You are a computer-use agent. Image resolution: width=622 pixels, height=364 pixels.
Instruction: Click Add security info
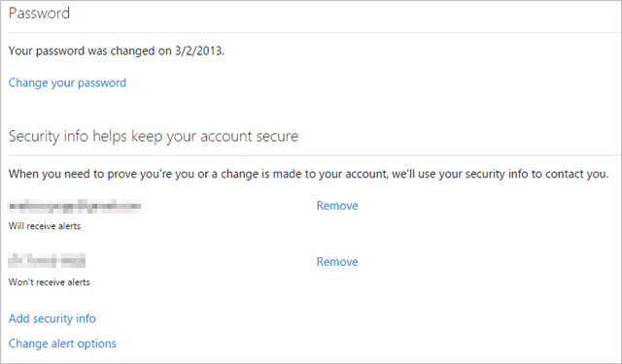pos(52,318)
